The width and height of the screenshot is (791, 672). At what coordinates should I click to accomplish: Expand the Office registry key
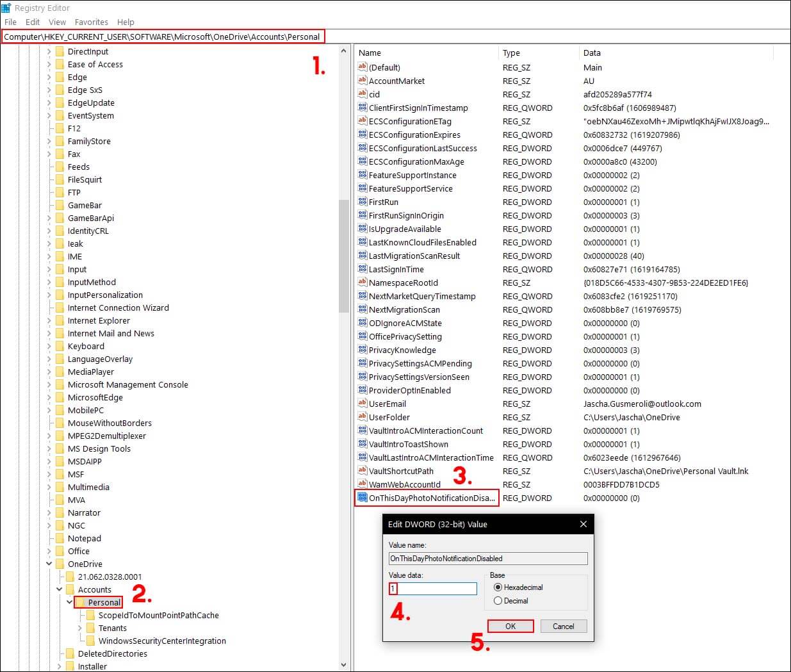(x=49, y=551)
